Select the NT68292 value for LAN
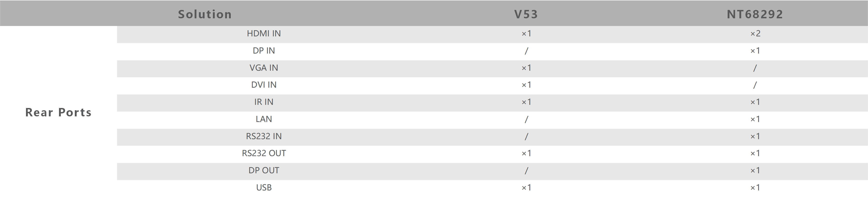The image size is (868, 197). click(755, 119)
